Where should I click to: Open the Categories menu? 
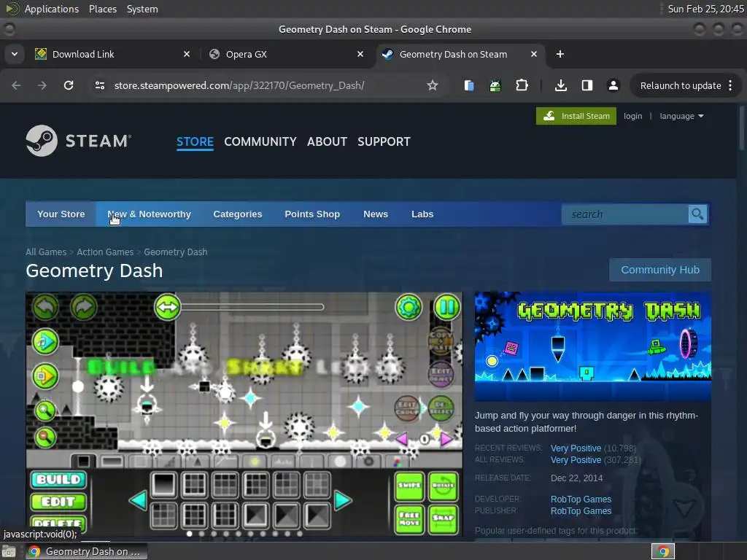238,214
